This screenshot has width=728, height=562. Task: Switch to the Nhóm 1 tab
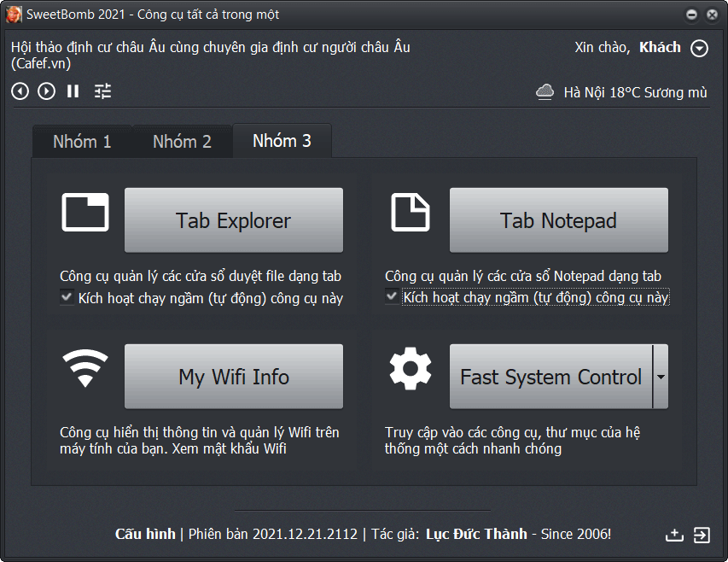click(x=82, y=142)
